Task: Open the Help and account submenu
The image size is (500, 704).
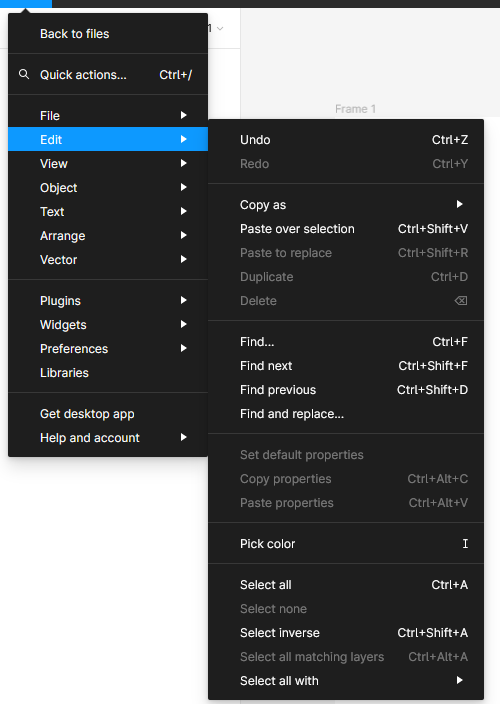Action: 108,438
